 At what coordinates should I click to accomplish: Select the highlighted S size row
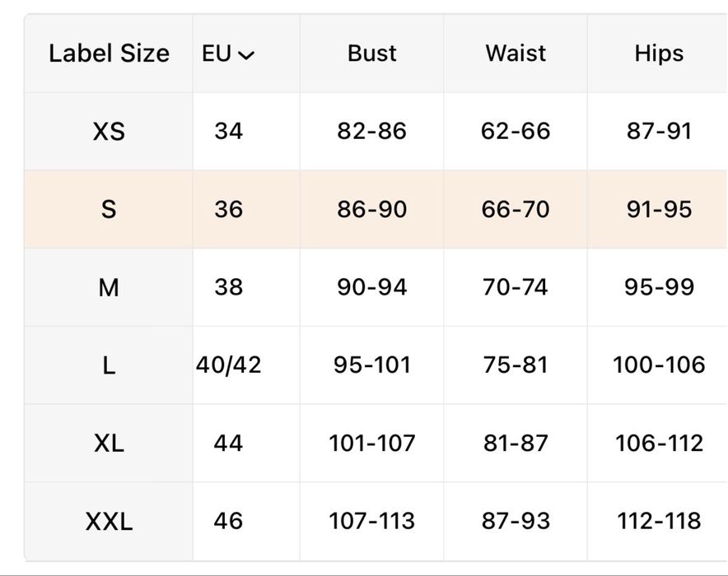coord(109,210)
